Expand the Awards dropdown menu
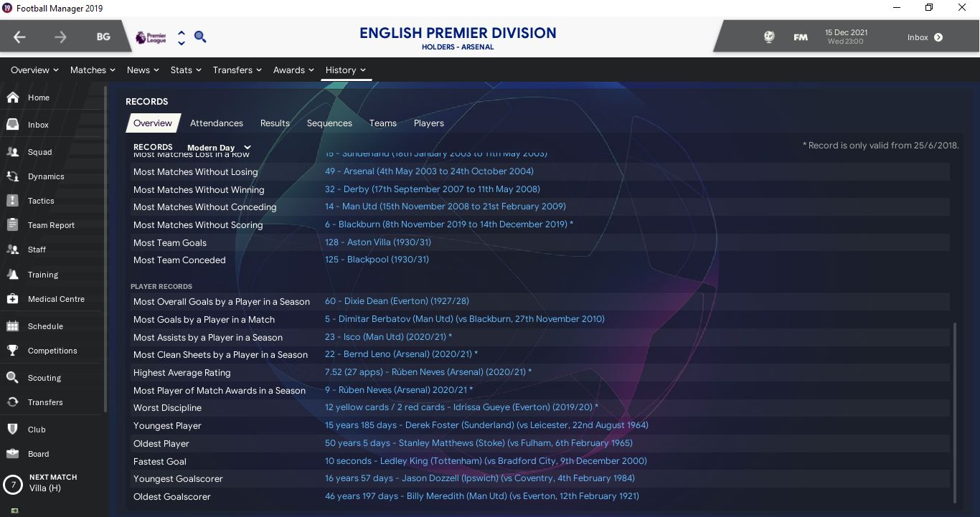This screenshot has height=517, width=980. tap(294, 70)
